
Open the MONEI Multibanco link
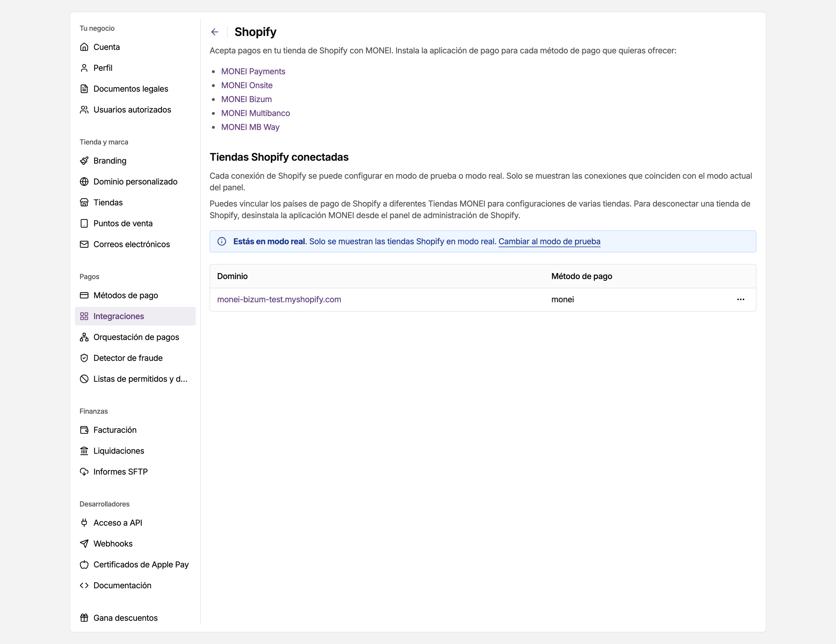pyautogui.click(x=256, y=113)
